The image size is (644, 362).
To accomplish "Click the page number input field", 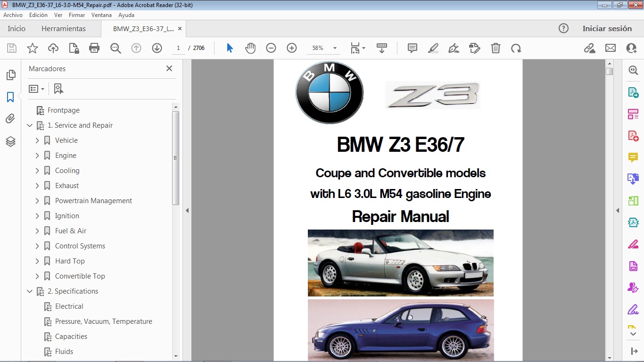I will tap(179, 48).
